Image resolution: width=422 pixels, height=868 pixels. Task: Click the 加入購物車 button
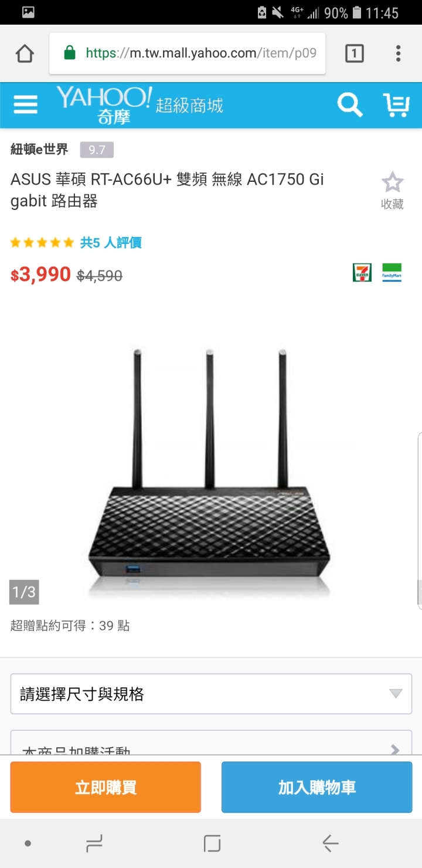pos(316,787)
